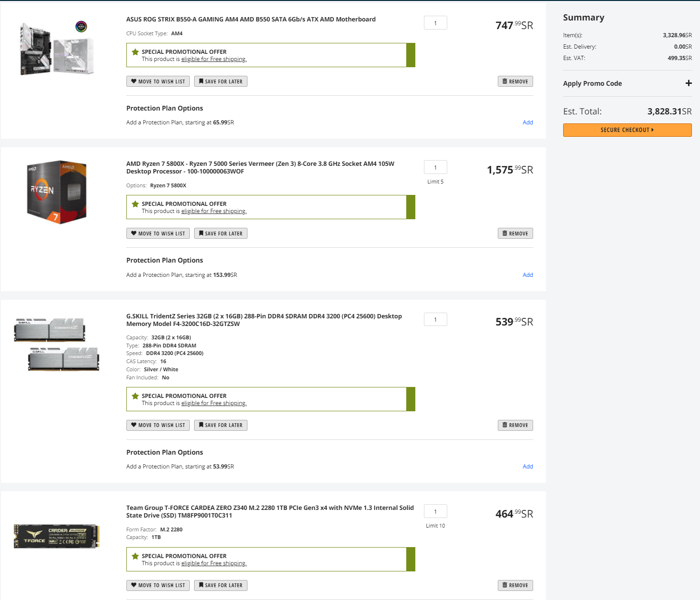700x600 pixels.
Task: Open free shipping link for Ryzen 7 5800X
Action: (x=214, y=211)
